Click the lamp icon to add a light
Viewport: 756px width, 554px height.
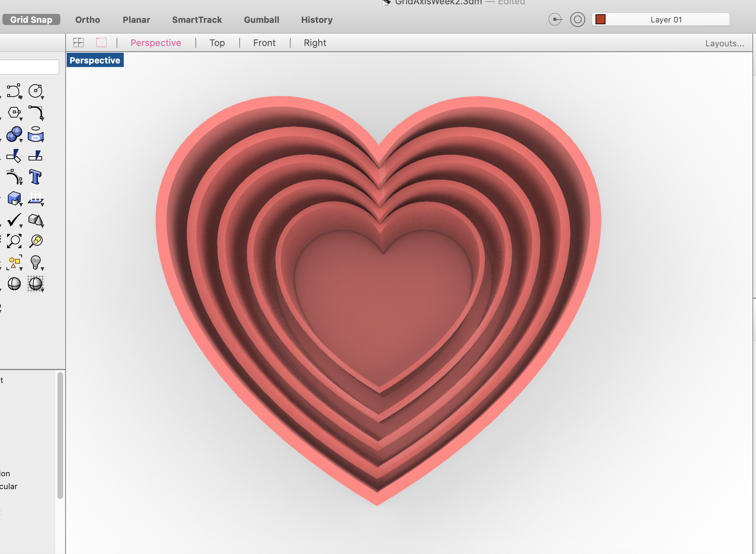click(36, 263)
